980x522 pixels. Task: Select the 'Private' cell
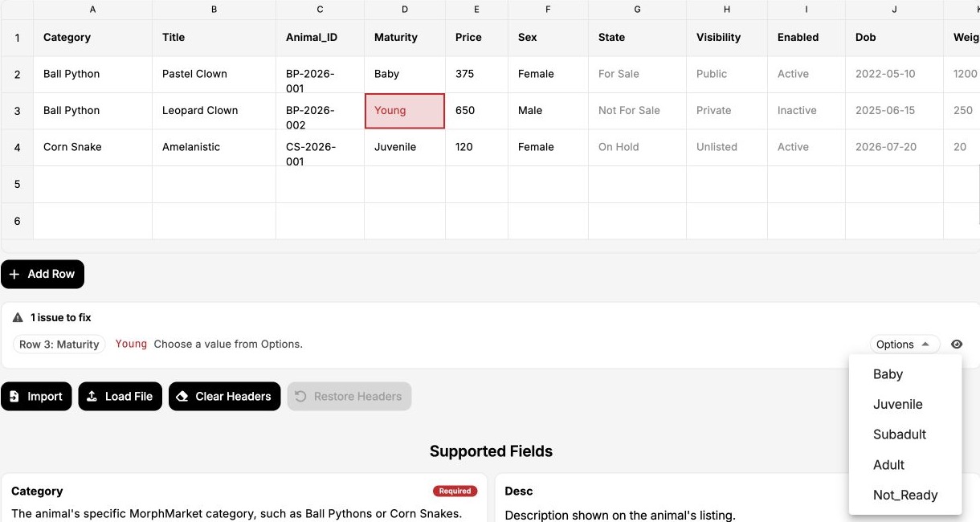pyautogui.click(x=726, y=111)
